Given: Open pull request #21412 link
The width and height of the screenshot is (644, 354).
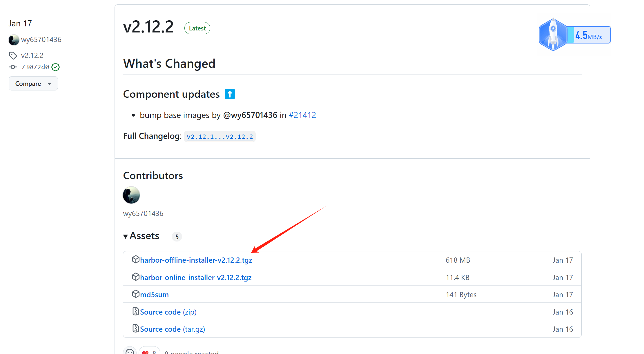Looking at the screenshot, I should click(302, 115).
